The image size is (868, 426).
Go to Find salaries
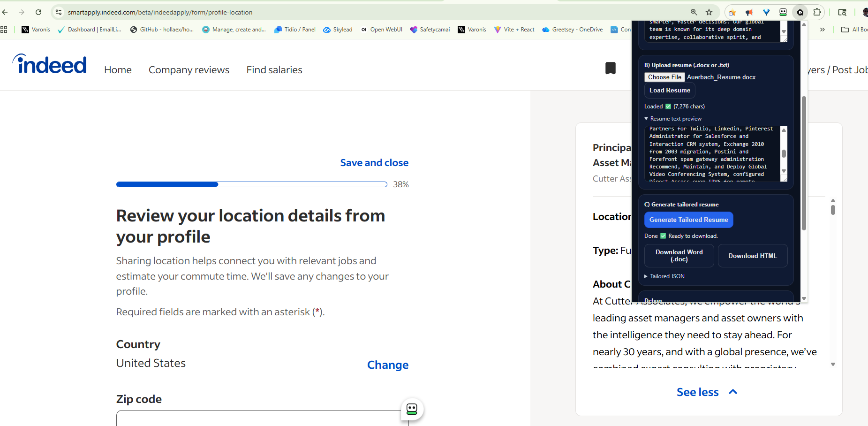[274, 70]
